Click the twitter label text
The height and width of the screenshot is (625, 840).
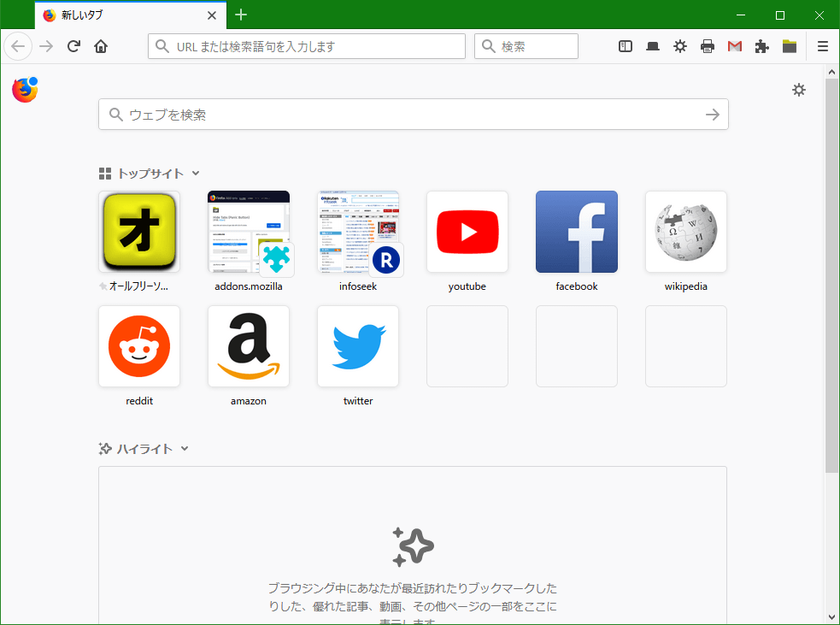[358, 401]
